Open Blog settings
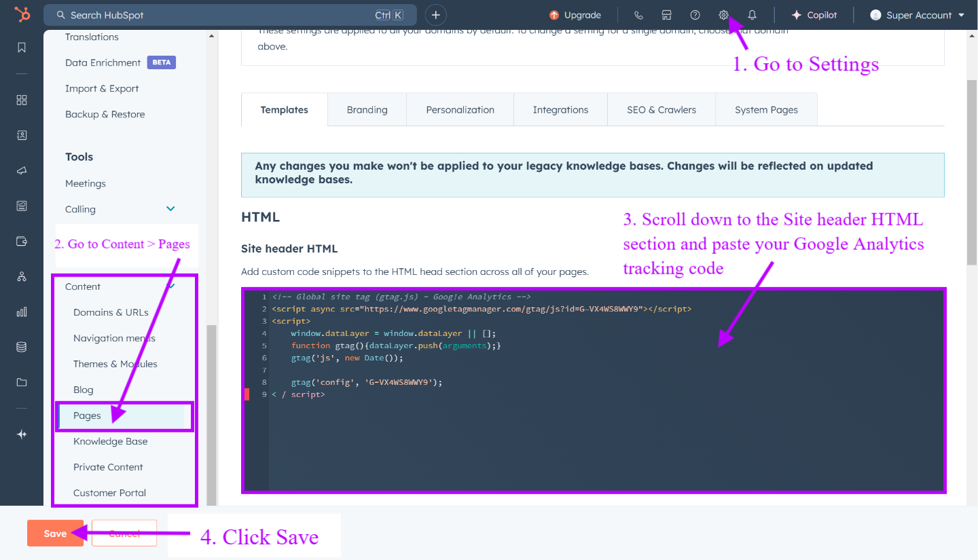 (x=84, y=390)
